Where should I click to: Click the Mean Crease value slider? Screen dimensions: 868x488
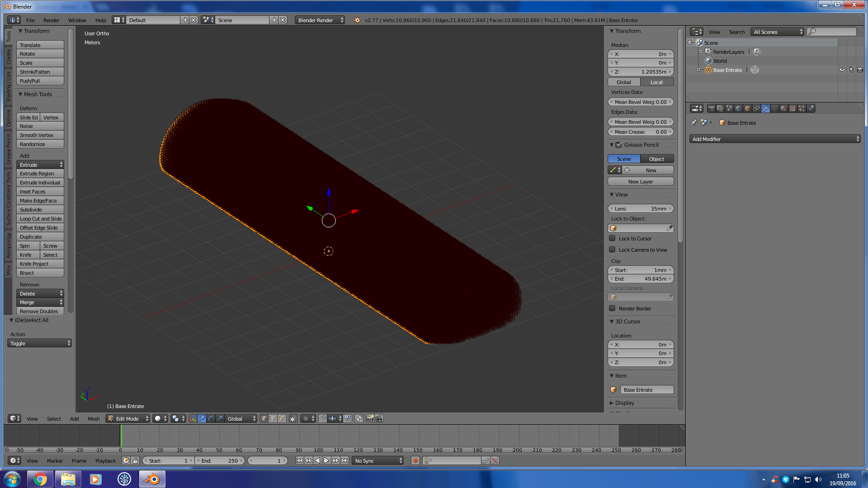tap(641, 131)
